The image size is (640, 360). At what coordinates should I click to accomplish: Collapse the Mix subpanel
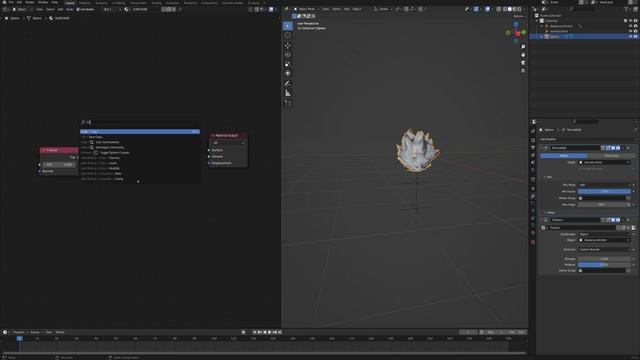tap(548, 177)
